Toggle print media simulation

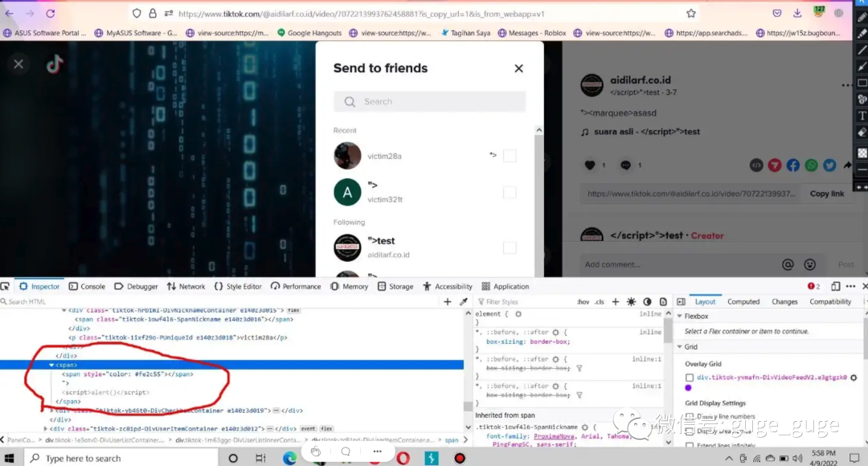tap(663, 301)
